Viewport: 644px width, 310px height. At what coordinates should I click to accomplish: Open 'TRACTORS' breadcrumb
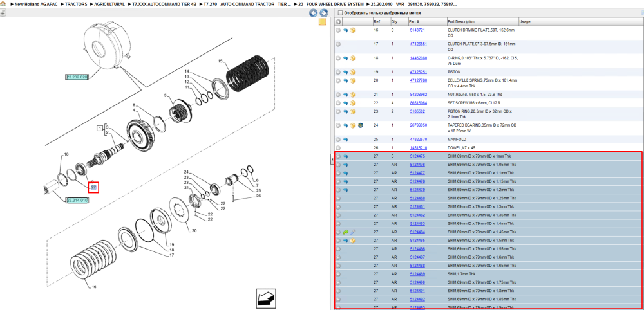[76, 4]
